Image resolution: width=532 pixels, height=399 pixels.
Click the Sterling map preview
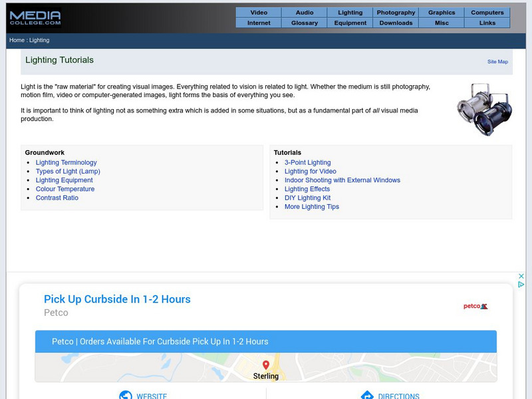pyautogui.click(x=266, y=368)
